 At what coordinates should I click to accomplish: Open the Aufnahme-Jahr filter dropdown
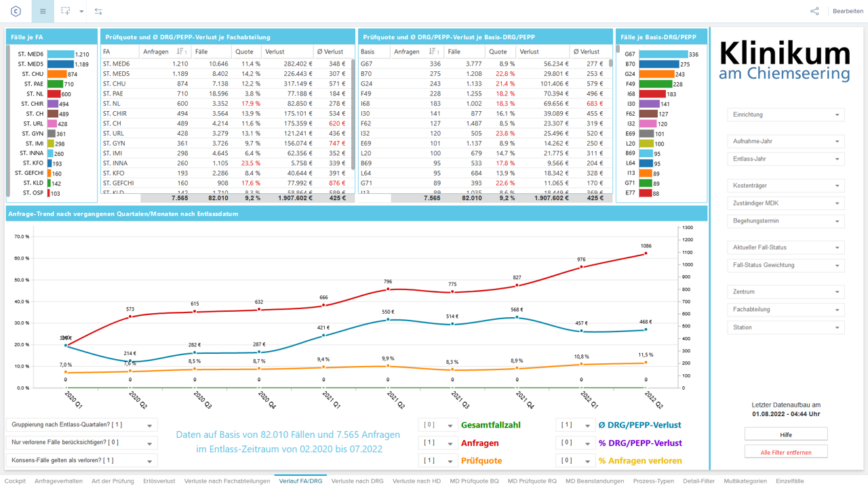[x=786, y=141]
